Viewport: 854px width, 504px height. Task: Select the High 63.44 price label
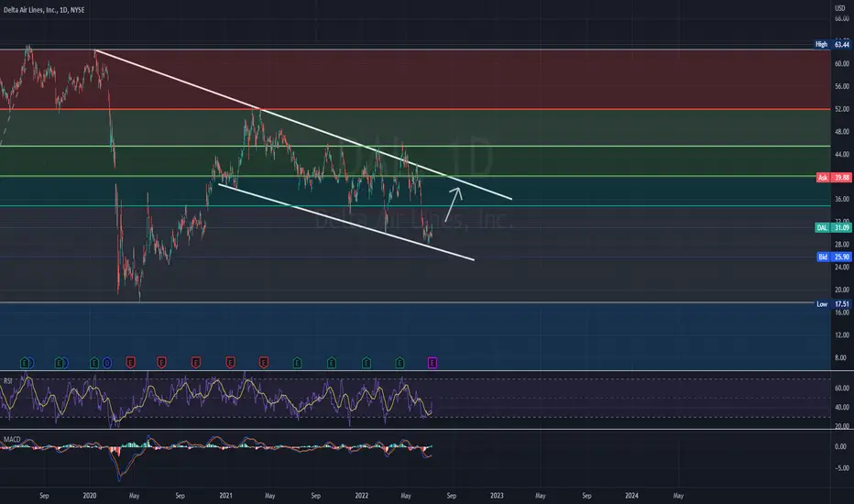click(x=832, y=44)
